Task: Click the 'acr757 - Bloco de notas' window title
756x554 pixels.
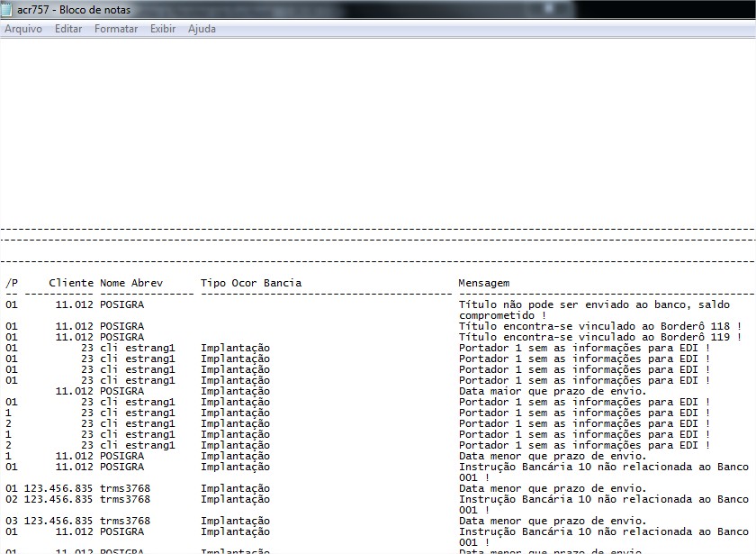Action: (74, 10)
